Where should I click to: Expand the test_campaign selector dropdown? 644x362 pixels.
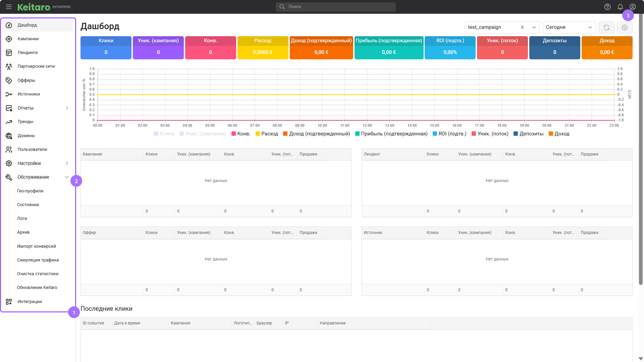click(x=534, y=27)
